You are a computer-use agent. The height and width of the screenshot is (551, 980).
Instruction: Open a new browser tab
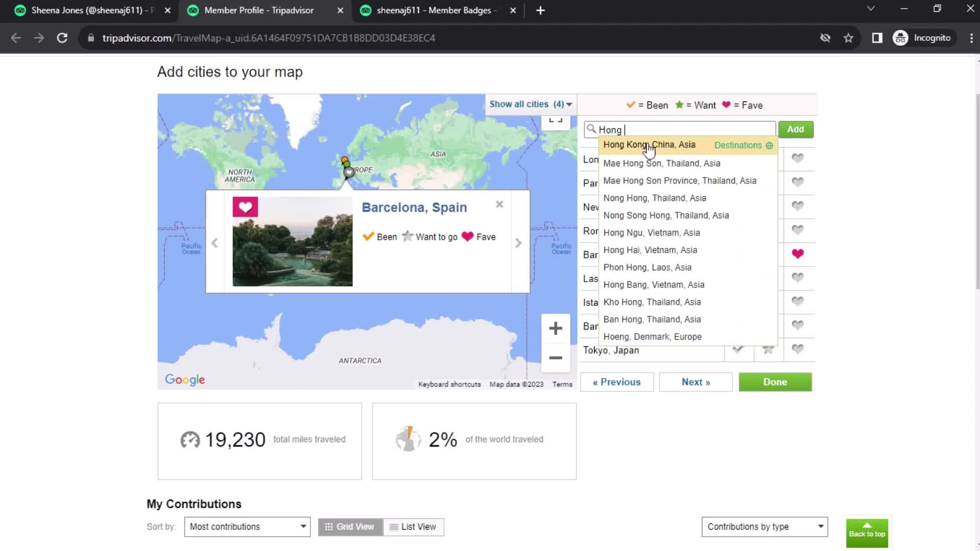click(541, 10)
